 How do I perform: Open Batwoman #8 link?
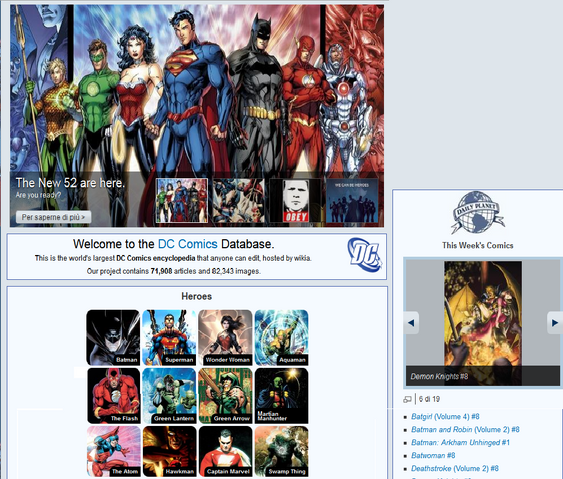(433, 455)
